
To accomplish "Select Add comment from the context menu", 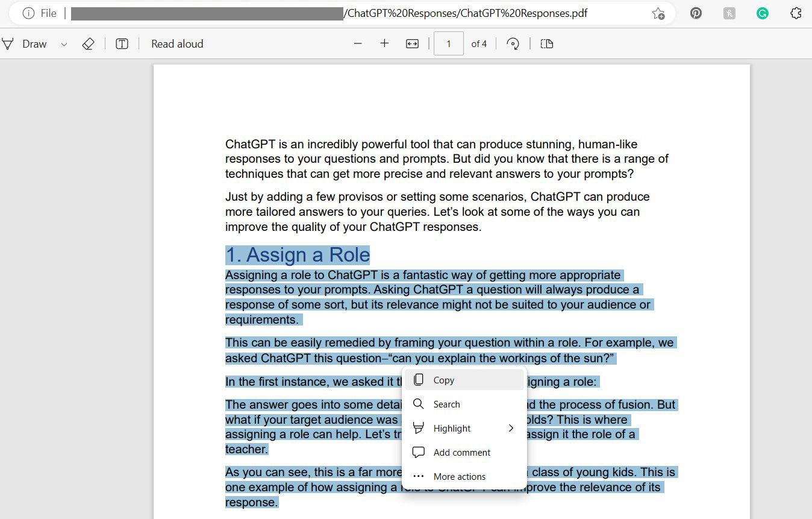I will click(461, 452).
